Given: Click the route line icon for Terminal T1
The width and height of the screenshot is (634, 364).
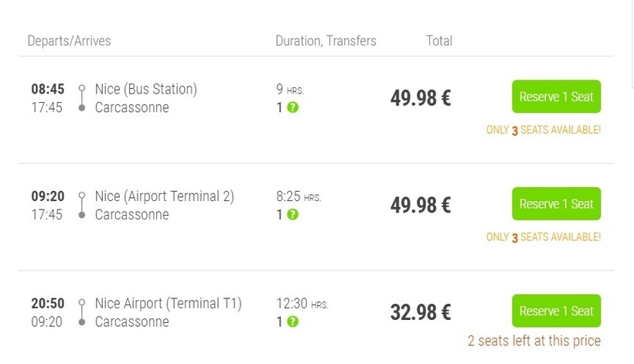Looking at the screenshot, I should (82, 312).
